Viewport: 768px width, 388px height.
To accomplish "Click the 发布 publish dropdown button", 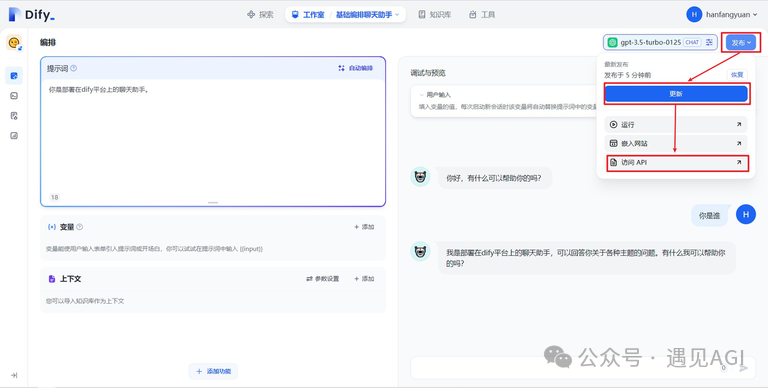I will click(741, 43).
